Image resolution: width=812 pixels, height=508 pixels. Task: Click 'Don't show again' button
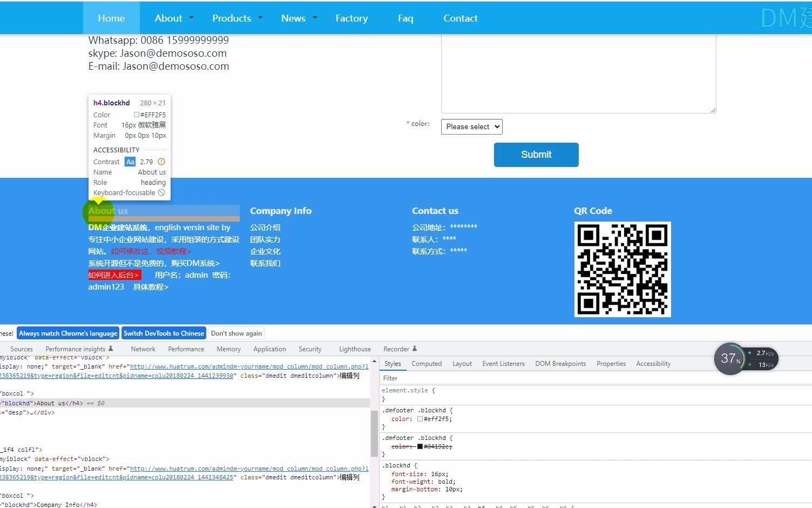236,333
